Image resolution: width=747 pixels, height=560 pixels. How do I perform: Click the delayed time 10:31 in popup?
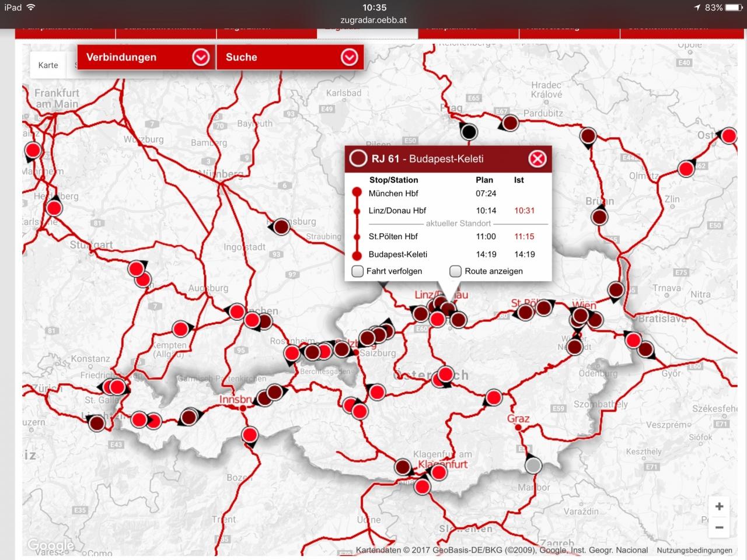[x=524, y=211]
